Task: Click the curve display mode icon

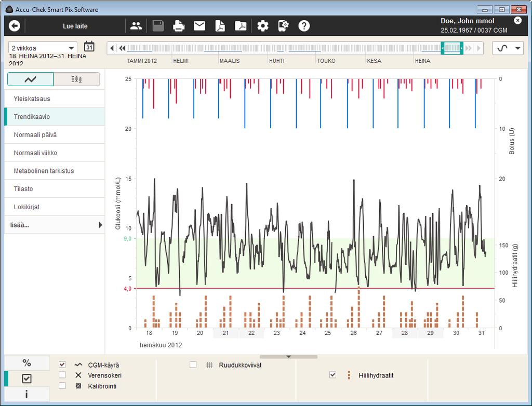Action: [x=502, y=48]
